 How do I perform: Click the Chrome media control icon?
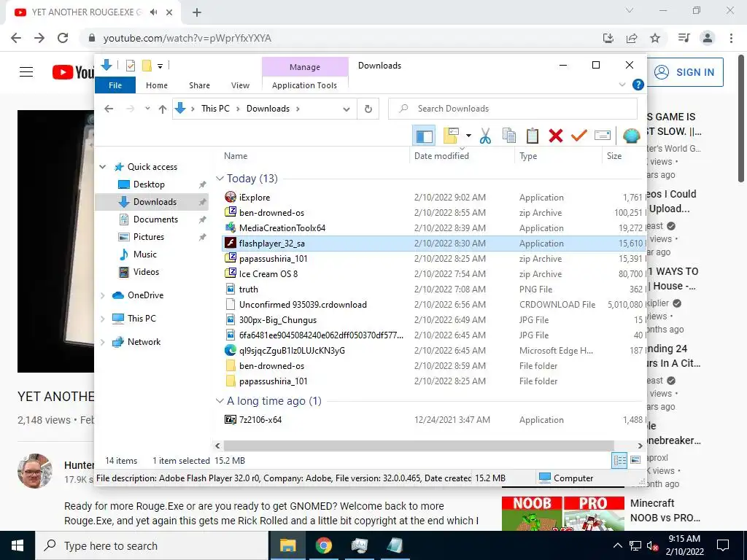click(x=684, y=38)
